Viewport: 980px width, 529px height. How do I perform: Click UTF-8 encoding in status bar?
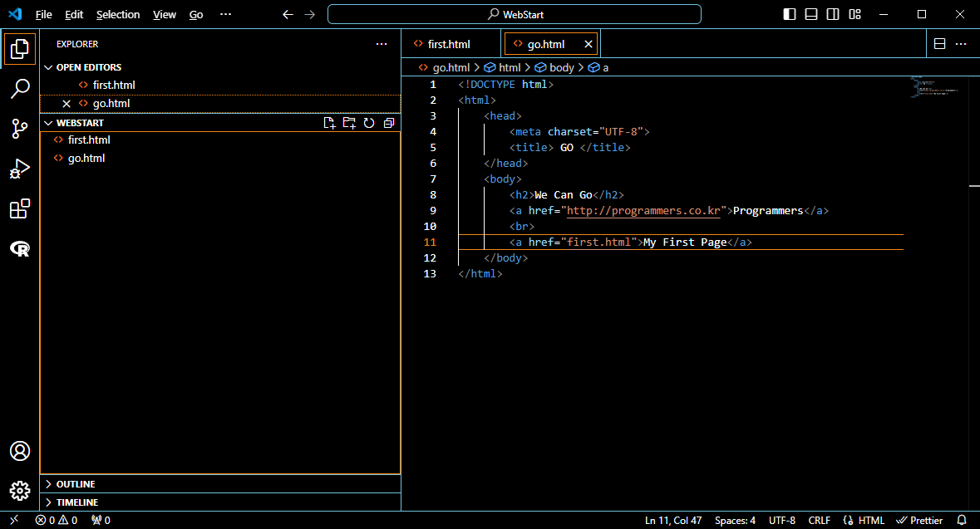click(782, 520)
